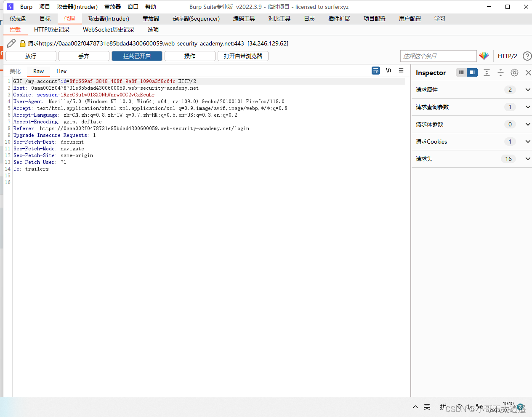Open the 窗口 menu

pyautogui.click(x=133, y=7)
